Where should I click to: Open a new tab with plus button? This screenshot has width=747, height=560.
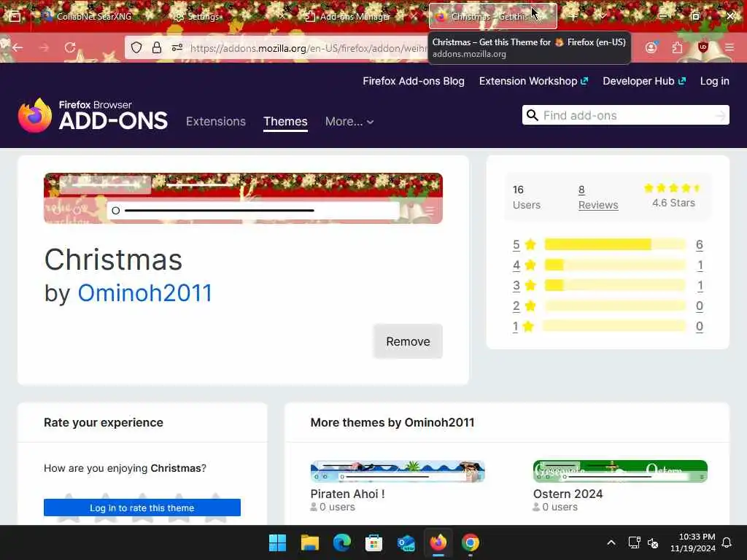(573, 16)
